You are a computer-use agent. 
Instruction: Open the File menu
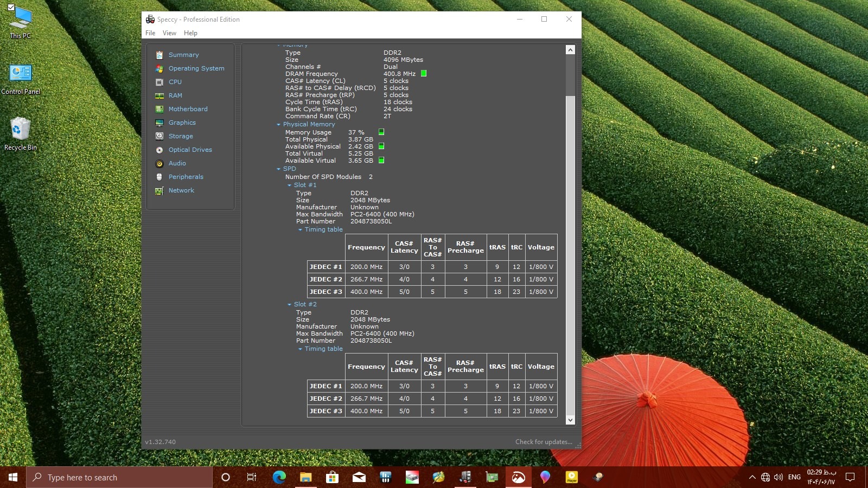pos(150,33)
